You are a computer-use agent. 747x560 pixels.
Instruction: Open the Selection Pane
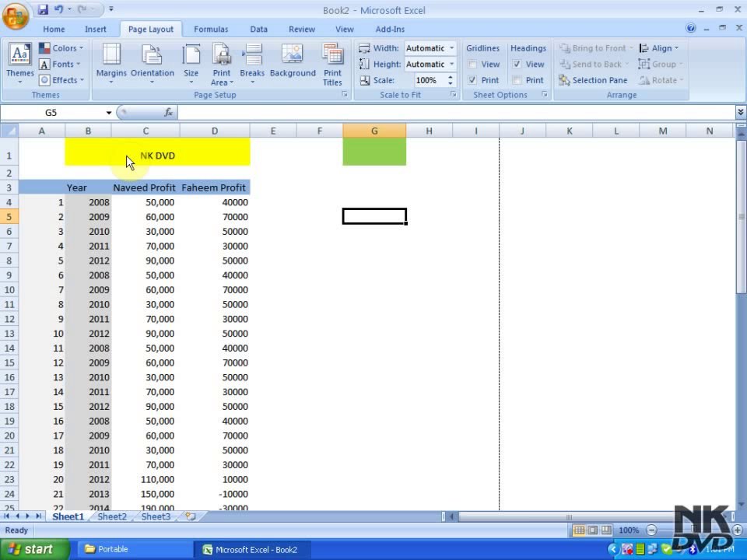[593, 80]
